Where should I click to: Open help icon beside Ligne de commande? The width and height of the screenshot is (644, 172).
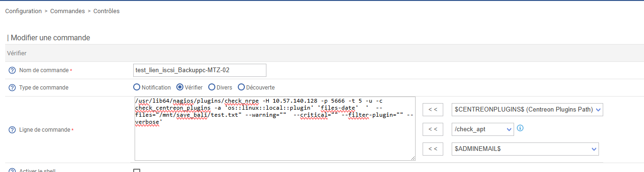pos(12,130)
